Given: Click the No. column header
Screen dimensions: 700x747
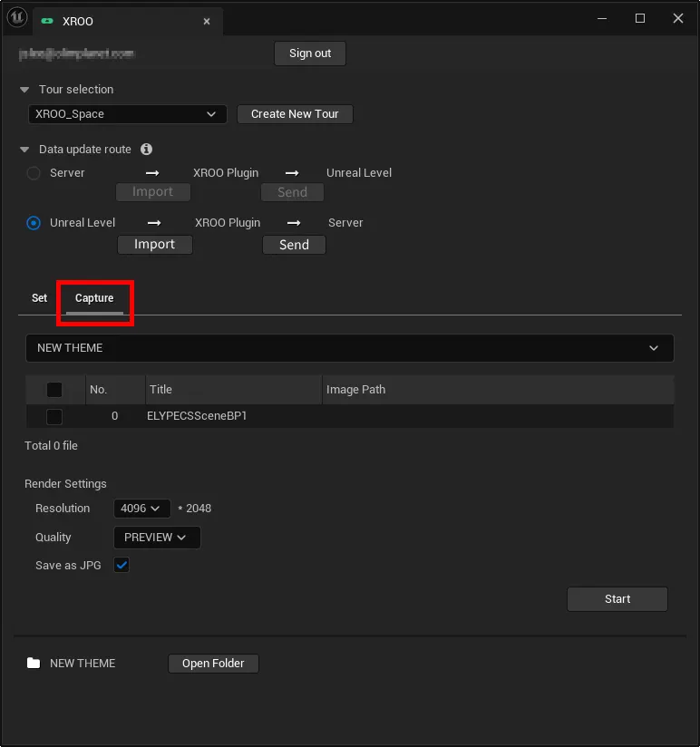Looking at the screenshot, I should point(115,390).
